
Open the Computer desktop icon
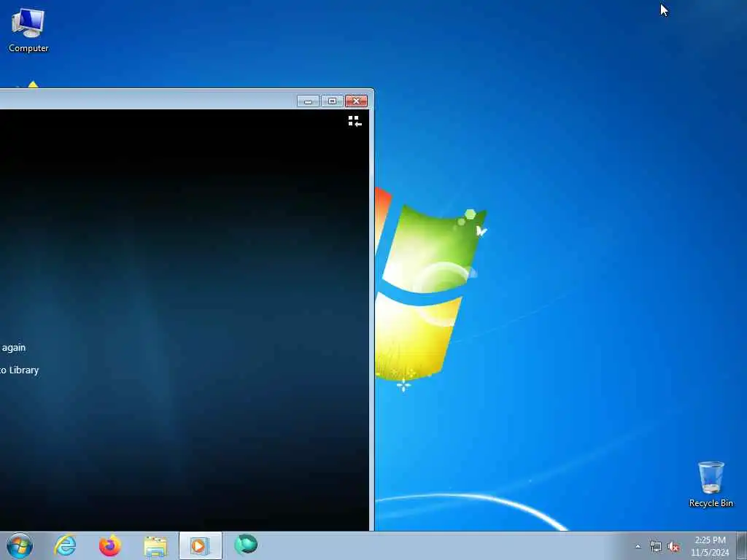[28, 30]
